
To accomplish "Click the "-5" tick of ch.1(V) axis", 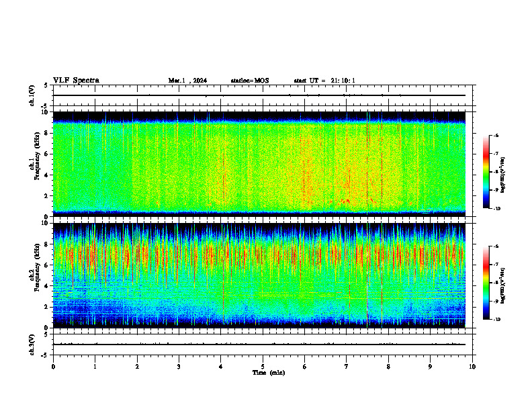I will [x=45, y=106].
